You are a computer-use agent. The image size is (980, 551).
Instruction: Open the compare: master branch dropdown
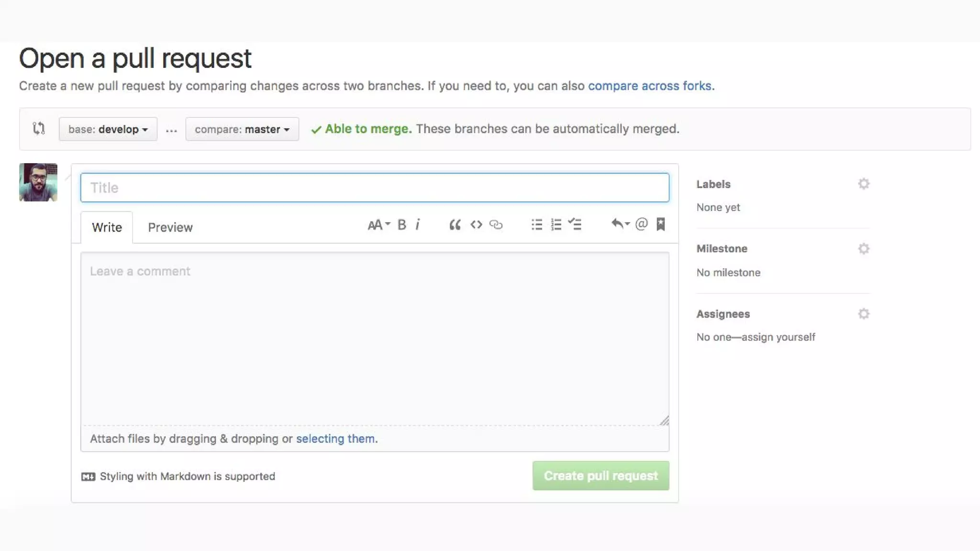[242, 129]
